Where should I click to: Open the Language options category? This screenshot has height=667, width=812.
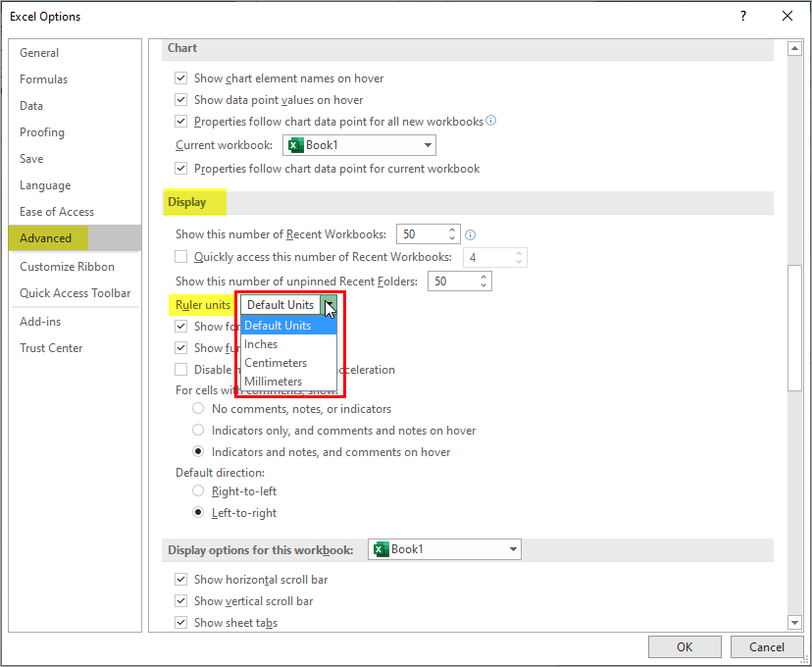coord(76,185)
